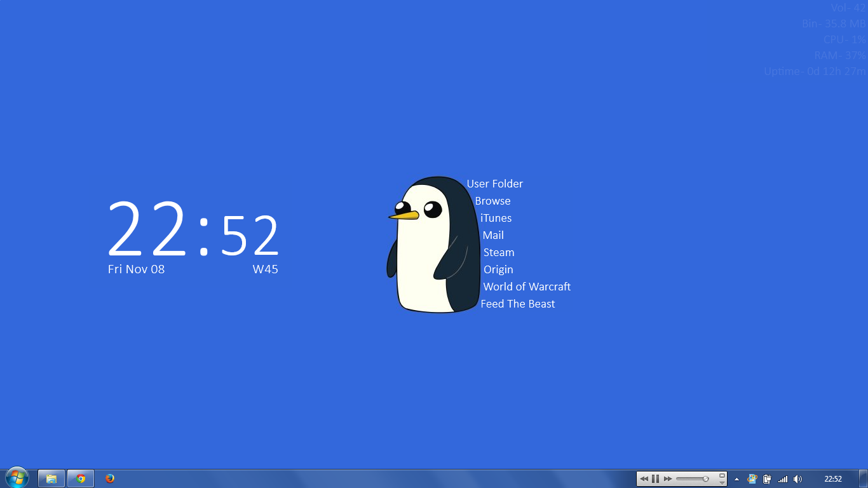The image size is (868, 488).
Task: Show hidden system tray icons
Action: 736,479
